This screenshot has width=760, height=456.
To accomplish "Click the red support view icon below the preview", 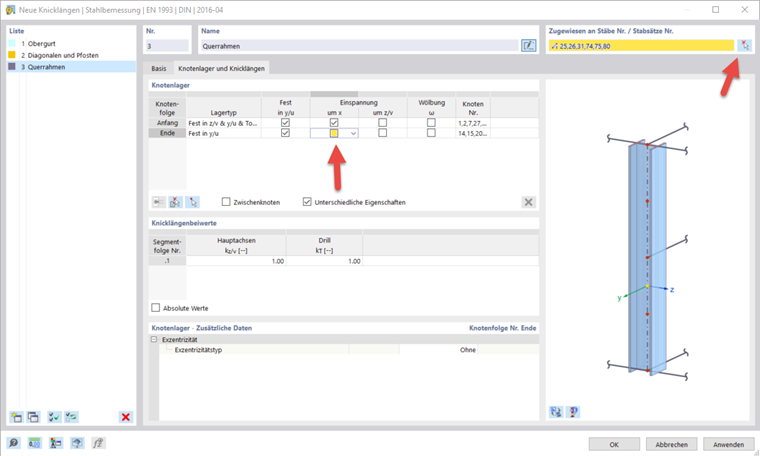I will pyautogui.click(x=573, y=412).
